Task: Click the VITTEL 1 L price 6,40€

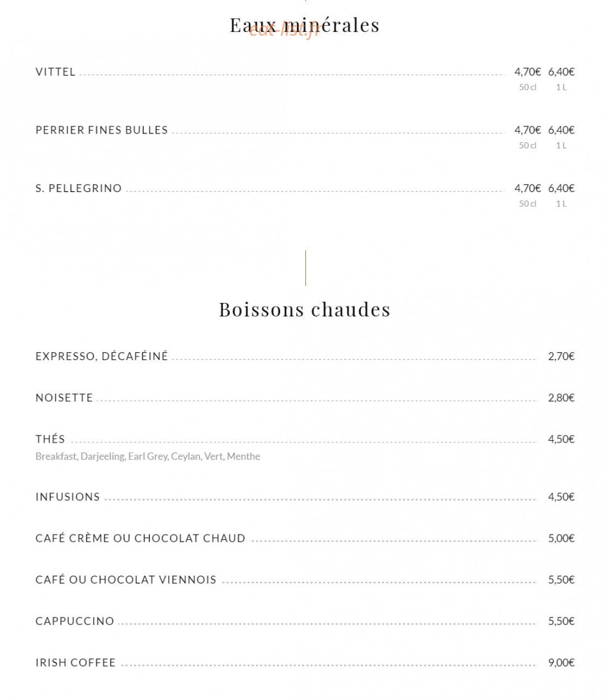Action: coord(561,72)
